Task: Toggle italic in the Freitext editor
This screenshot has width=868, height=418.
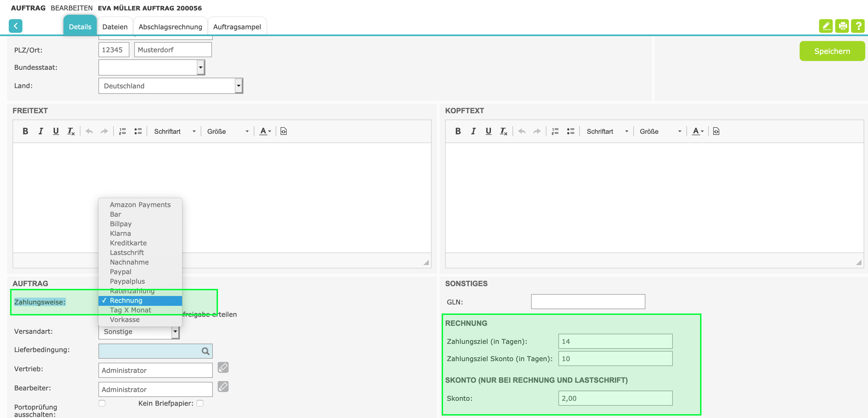Action: [40, 131]
